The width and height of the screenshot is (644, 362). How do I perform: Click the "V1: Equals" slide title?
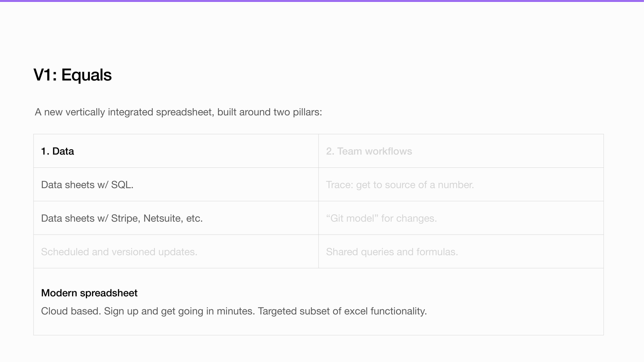click(x=72, y=75)
